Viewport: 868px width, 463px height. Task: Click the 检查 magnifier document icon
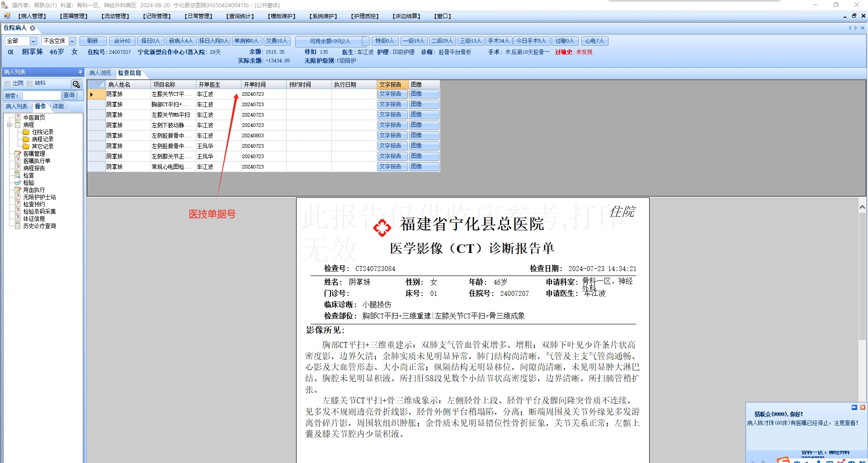pos(18,175)
